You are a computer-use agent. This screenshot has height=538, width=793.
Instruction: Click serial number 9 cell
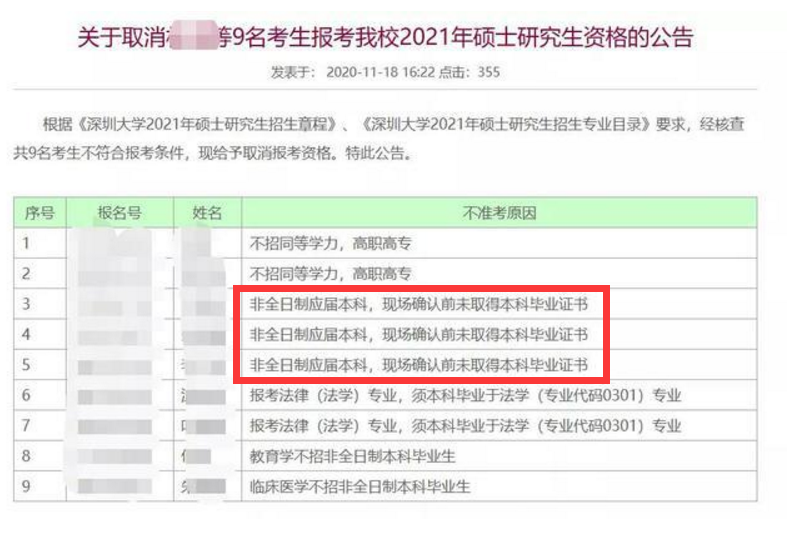[x=40, y=486]
